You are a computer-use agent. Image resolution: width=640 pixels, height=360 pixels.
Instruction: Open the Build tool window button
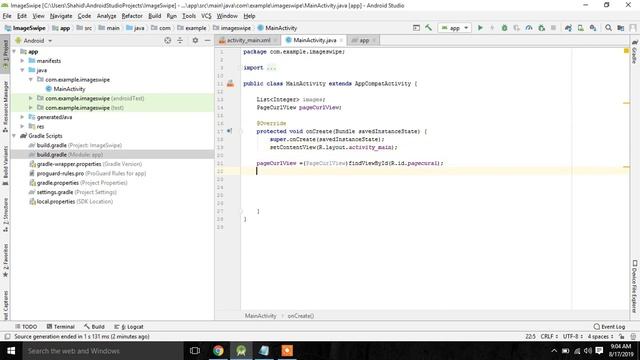94,327
